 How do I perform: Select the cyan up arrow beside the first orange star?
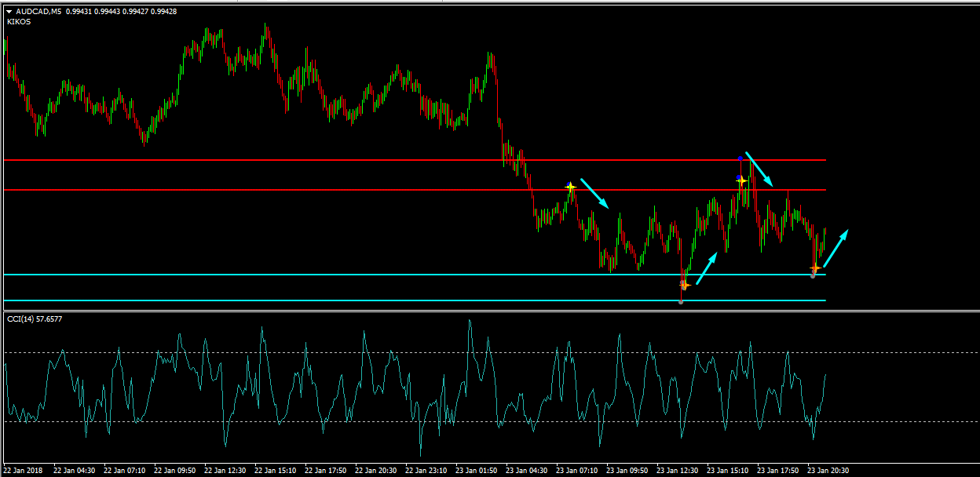pyautogui.click(x=707, y=268)
